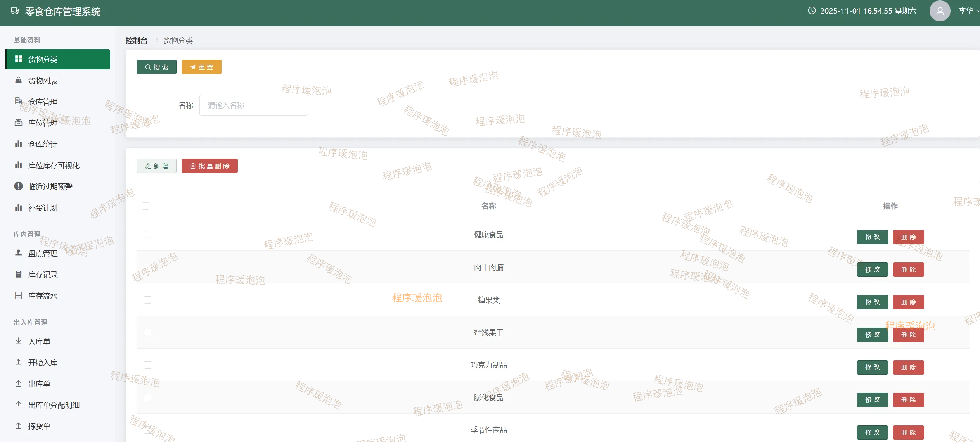Go to 出库单分配明细 in sidebar
This screenshot has height=442, width=980.
point(54,405)
